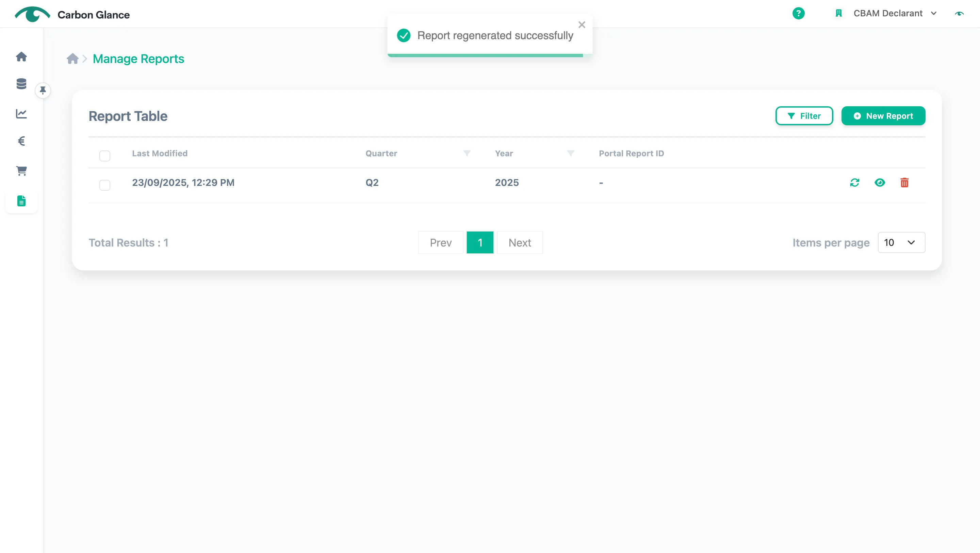Click the 23/09/2025, 12:29 PM cell
980x553 pixels.
(x=183, y=183)
